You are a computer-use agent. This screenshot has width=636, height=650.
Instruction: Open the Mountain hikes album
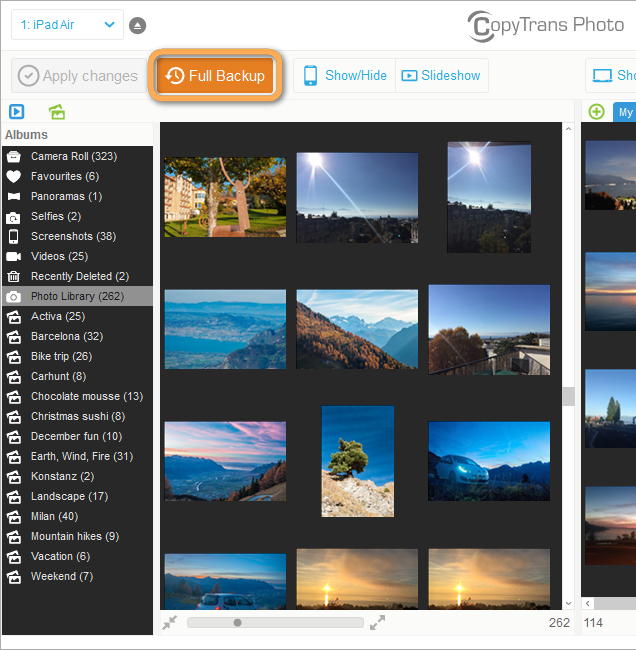click(74, 536)
